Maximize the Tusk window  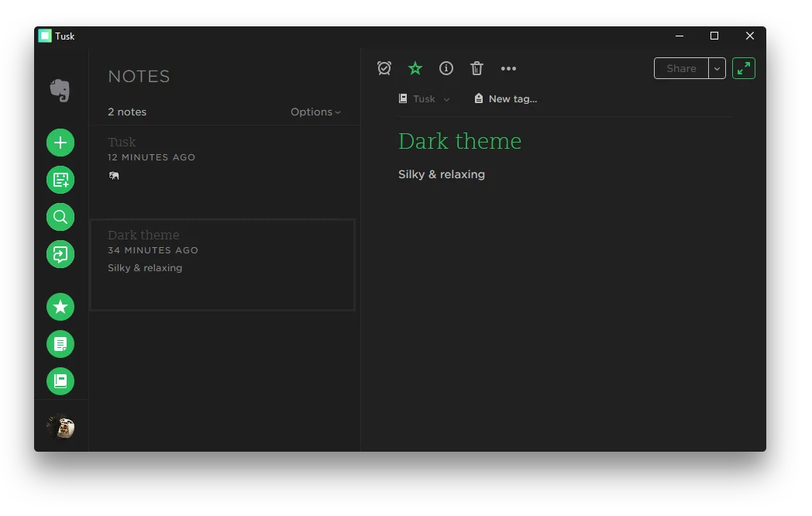714,36
